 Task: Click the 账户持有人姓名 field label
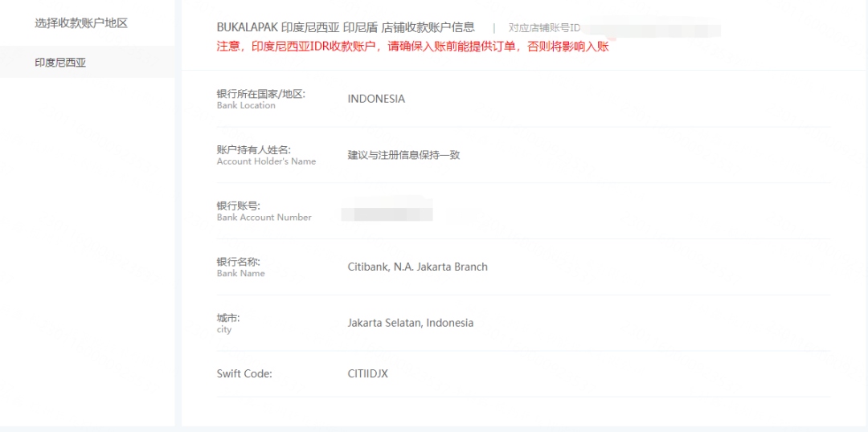(253, 150)
